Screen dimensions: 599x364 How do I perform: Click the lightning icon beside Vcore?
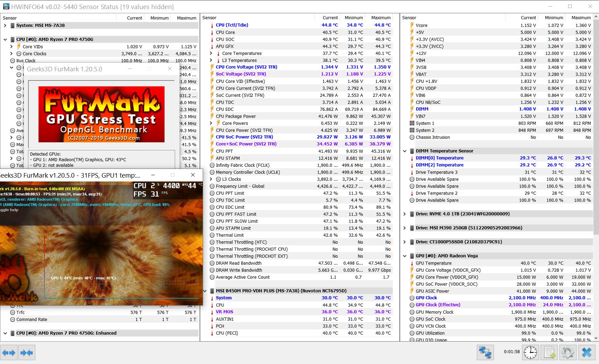tap(412, 25)
